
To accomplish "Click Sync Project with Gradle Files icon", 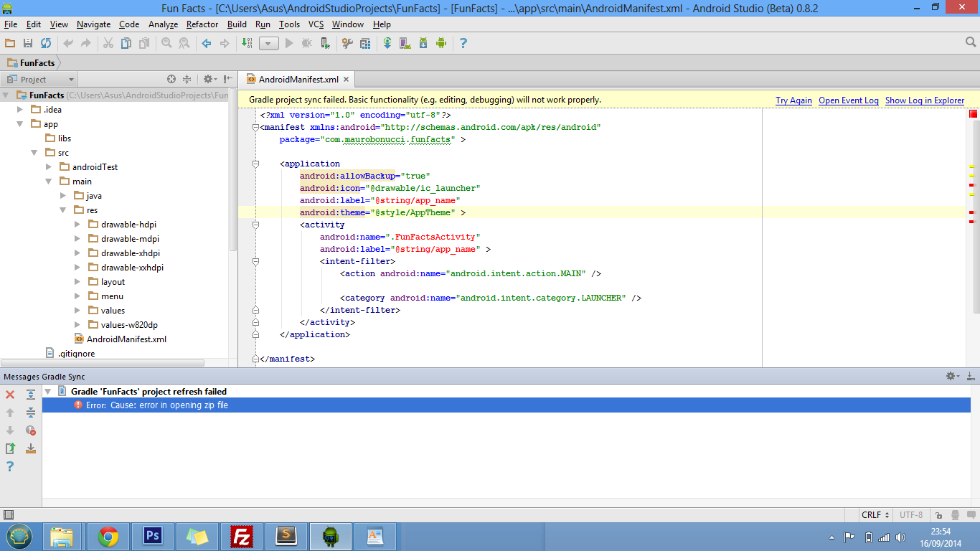I will (387, 43).
